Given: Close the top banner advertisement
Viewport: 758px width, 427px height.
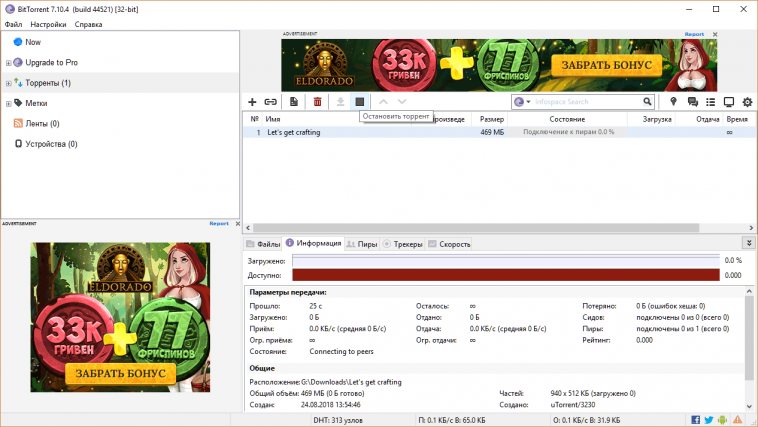Looking at the screenshot, I should click(x=715, y=34).
